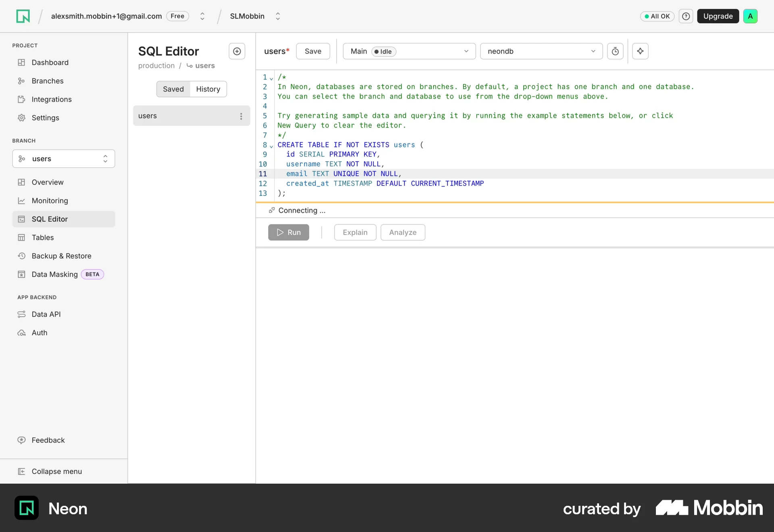Open the SLMobbin project switcher chevrons
This screenshot has height=532, width=774.
[x=278, y=16]
